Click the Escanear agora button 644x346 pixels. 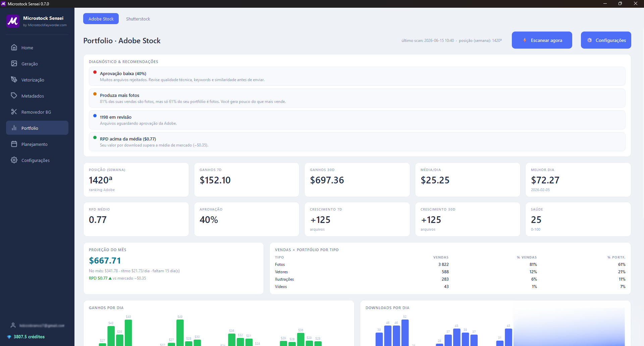click(542, 40)
